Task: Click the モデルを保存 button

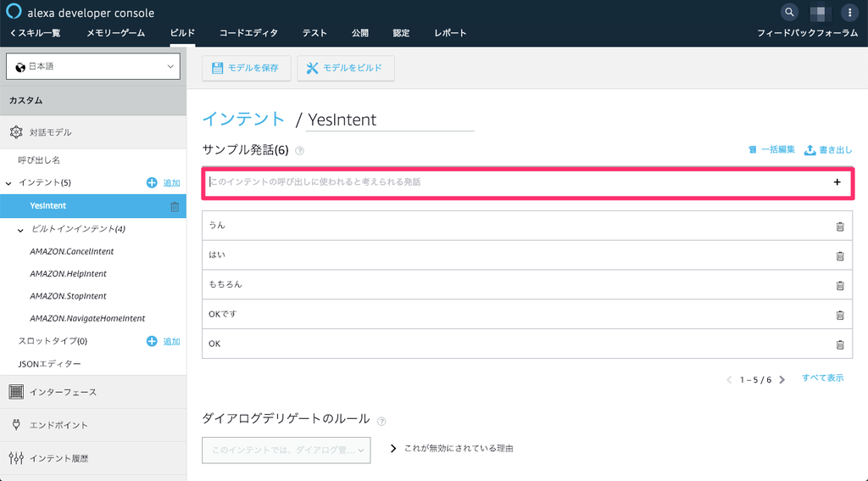Action: [x=247, y=68]
